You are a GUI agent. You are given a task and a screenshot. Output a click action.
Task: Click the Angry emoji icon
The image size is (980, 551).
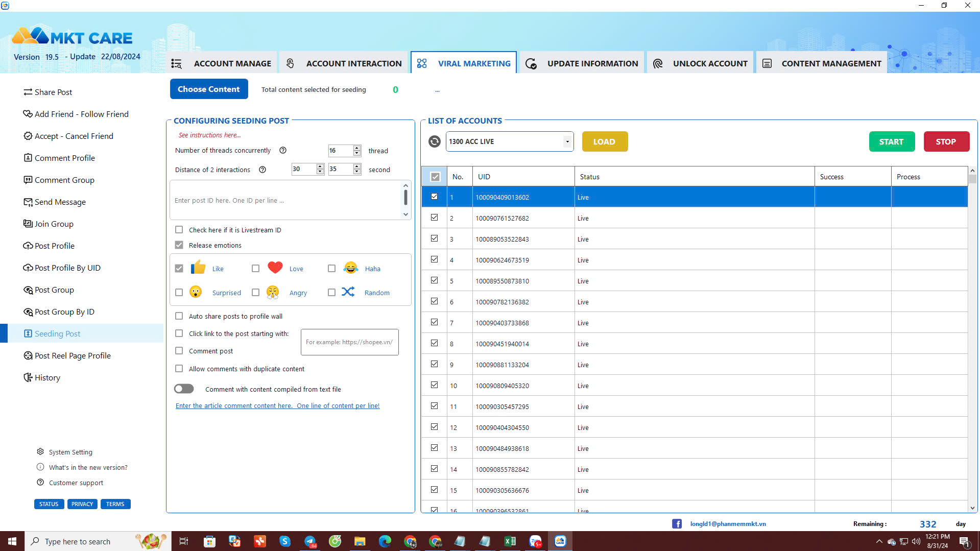273,292
